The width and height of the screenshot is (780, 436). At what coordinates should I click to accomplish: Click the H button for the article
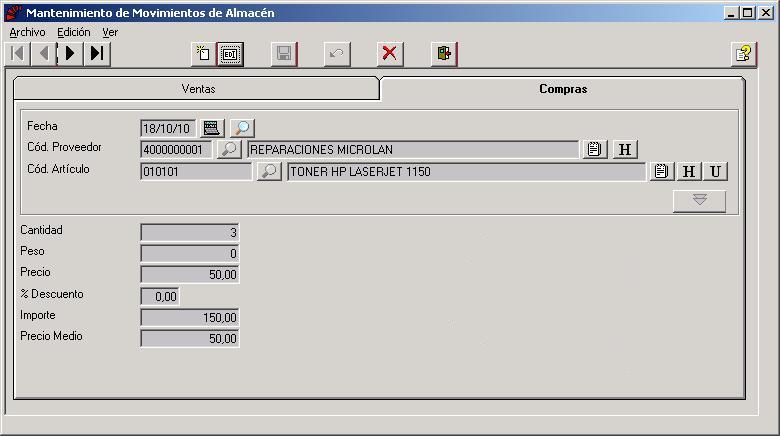tap(689, 172)
